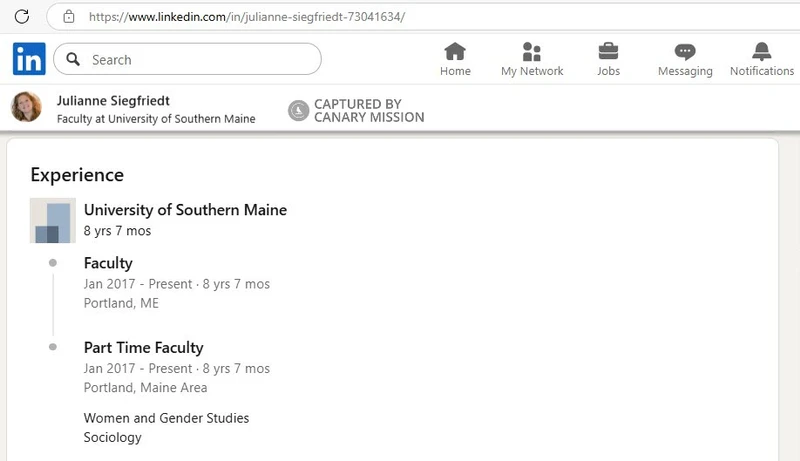Click the Julianne Siegfriedt name in header
This screenshot has height=461, width=800.
point(113,100)
